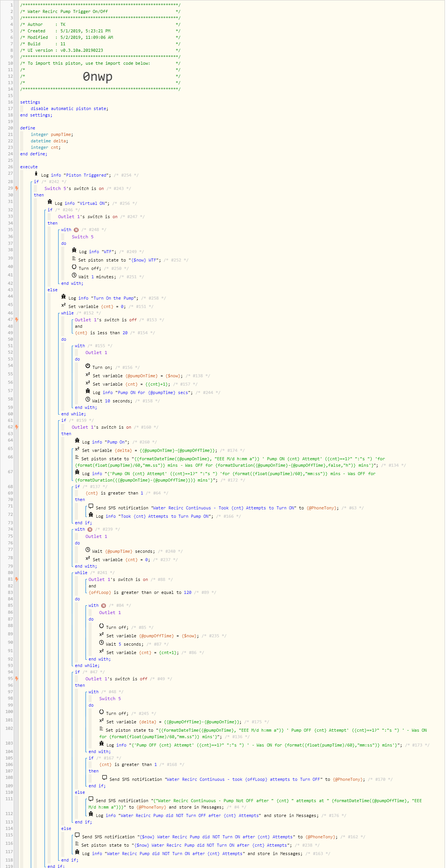This screenshot has width=448, height=868.
Task: Click the power icon beside "Turn on" #156
Action: click(x=88, y=366)
